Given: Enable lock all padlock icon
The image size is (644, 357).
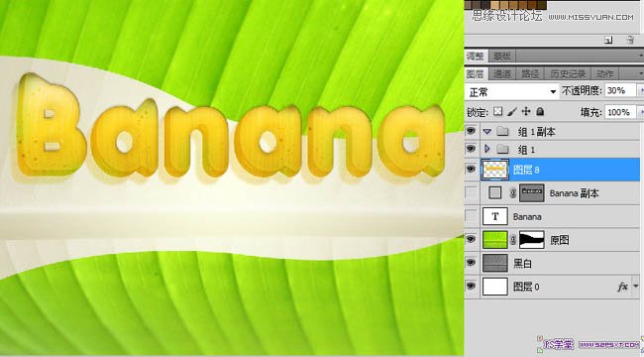Looking at the screenshot, I should pos(540,111).
